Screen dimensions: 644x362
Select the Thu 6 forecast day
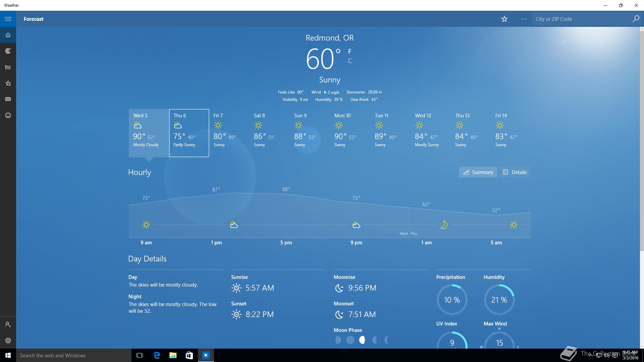[189, 133]
